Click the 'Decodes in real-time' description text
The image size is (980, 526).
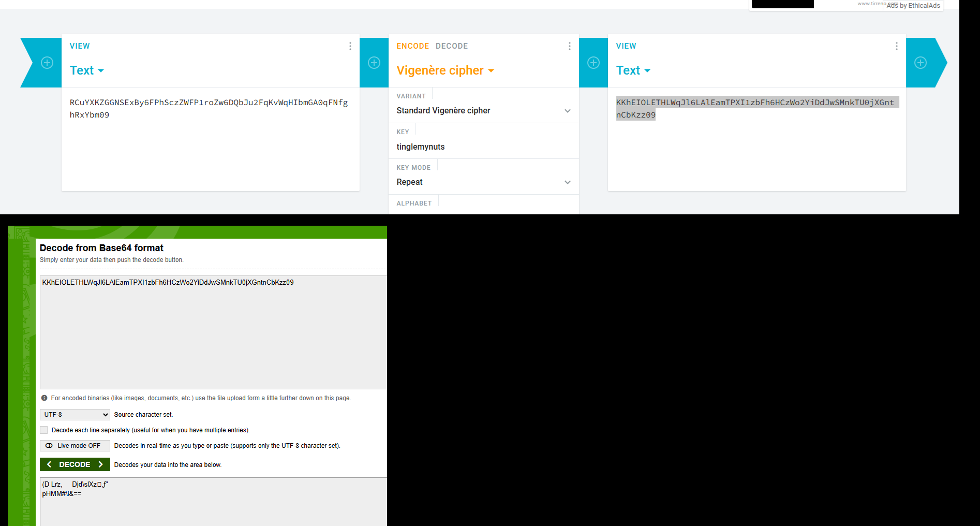227,446
